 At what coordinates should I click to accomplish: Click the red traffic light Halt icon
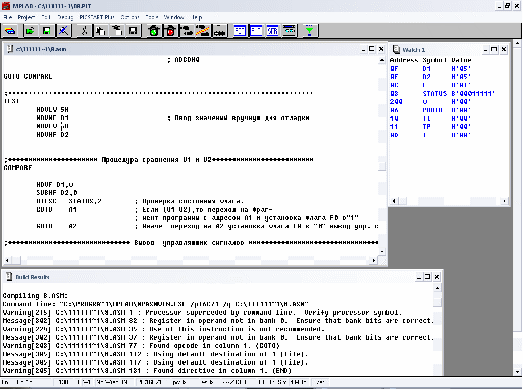click(x=170, y=31)
